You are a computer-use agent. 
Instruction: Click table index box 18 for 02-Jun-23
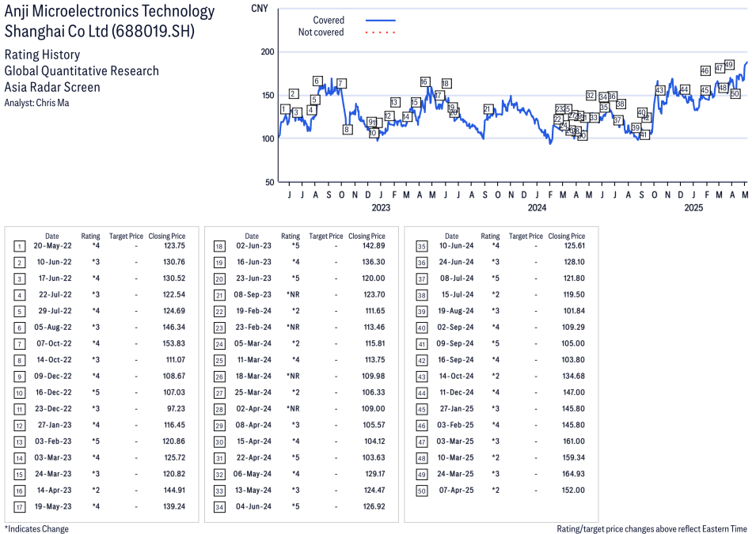point(219,247)
